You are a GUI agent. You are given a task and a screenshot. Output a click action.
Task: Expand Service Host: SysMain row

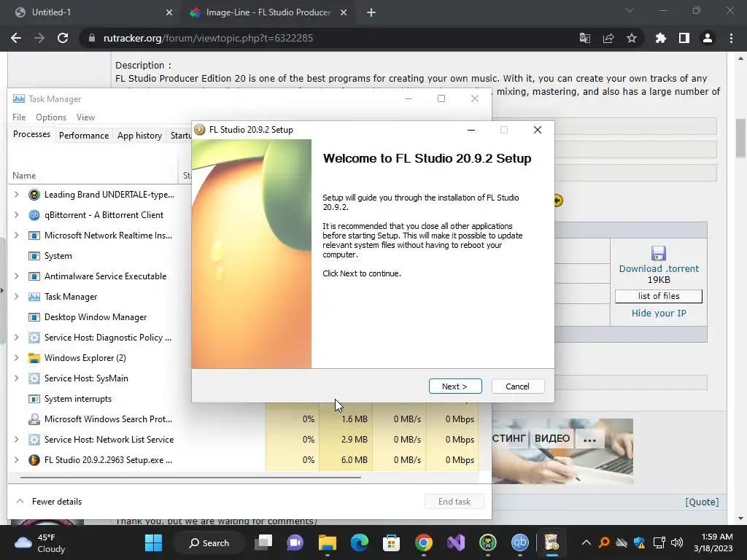point(17,378)
